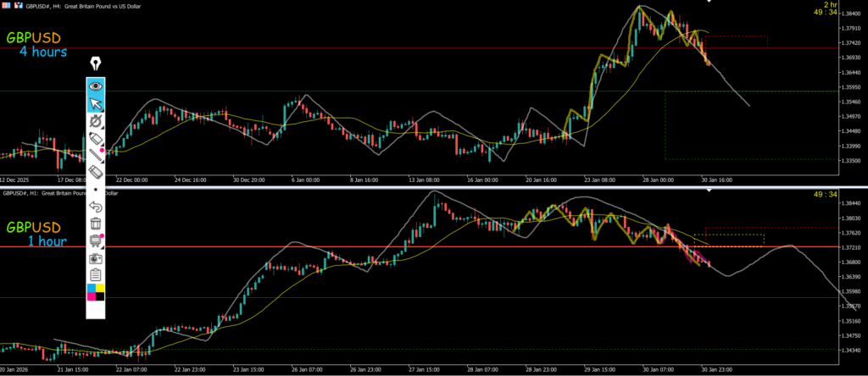Pick the magenta color swatch
This screenshot has height=376, width=868.
click(92, 296)
